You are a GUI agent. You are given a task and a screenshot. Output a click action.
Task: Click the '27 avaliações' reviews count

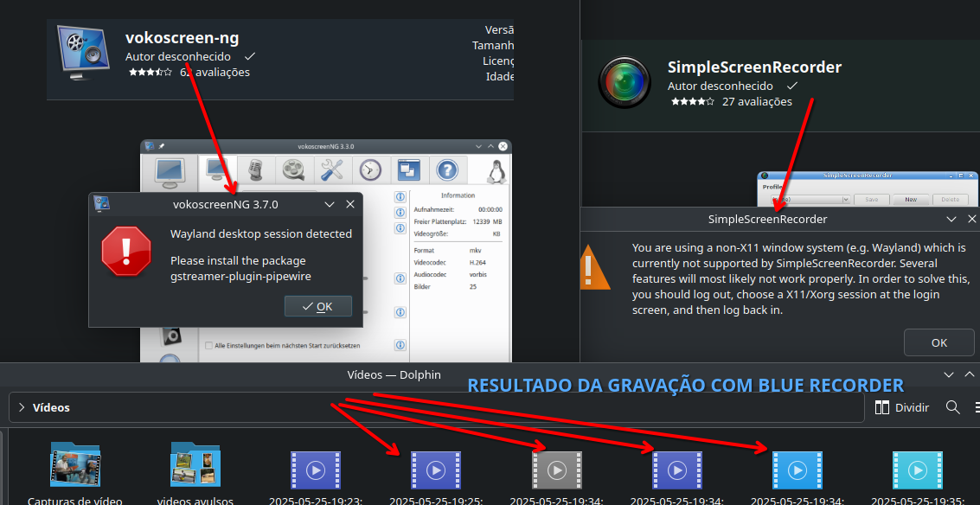click(x=757, y=101)
